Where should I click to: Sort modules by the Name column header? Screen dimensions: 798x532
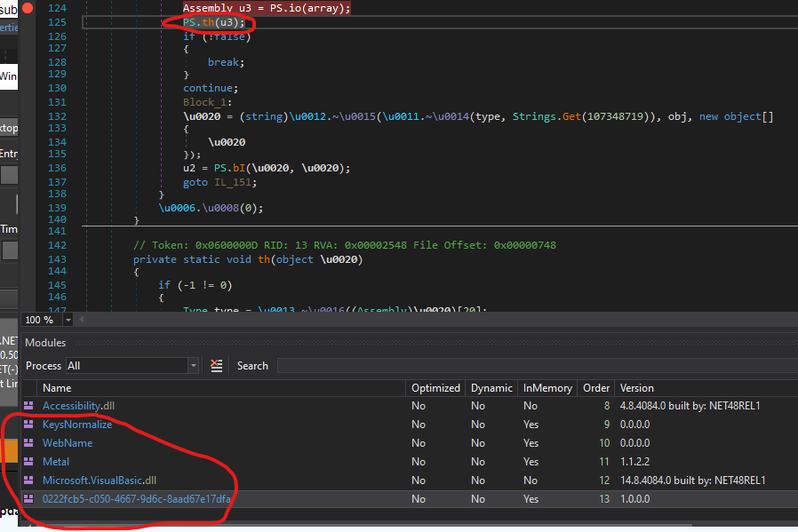coord(57,388)
